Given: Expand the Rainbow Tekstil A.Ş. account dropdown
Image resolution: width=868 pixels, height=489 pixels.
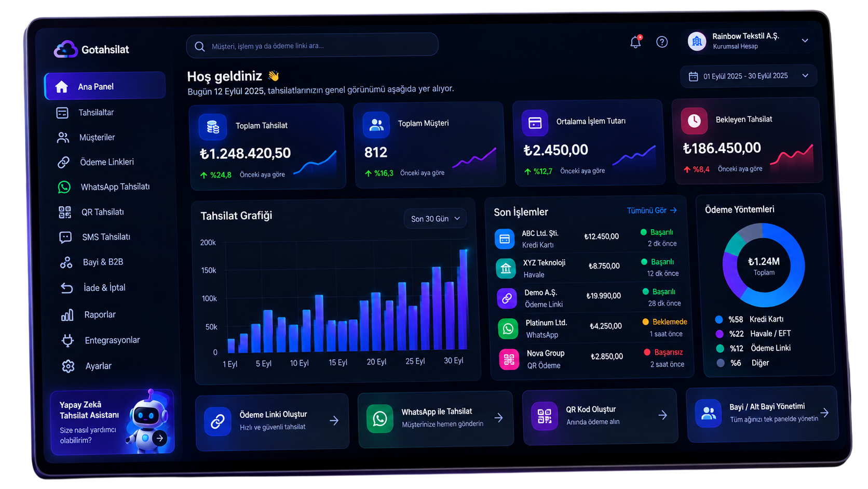Looking at the screenshot, I should coord(805,41).
